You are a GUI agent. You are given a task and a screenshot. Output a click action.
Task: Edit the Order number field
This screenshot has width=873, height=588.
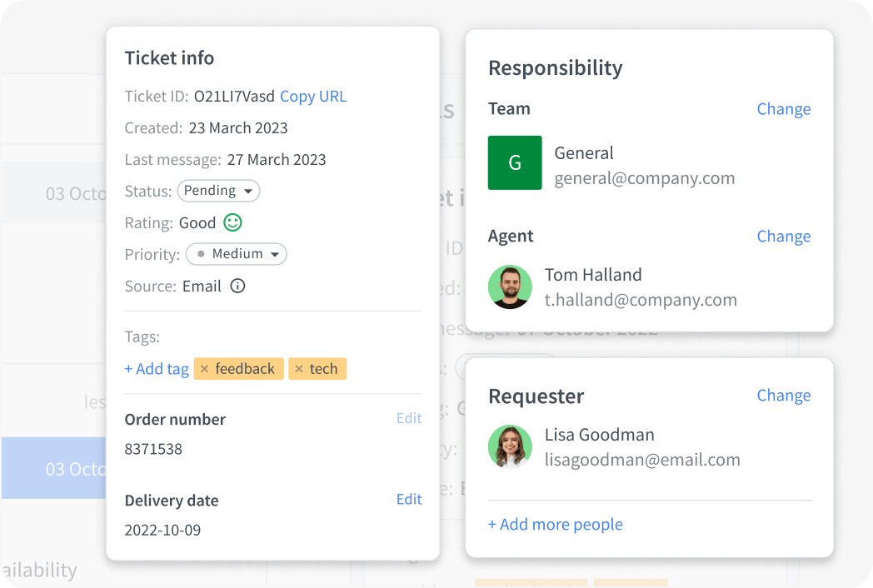(409, 418)
